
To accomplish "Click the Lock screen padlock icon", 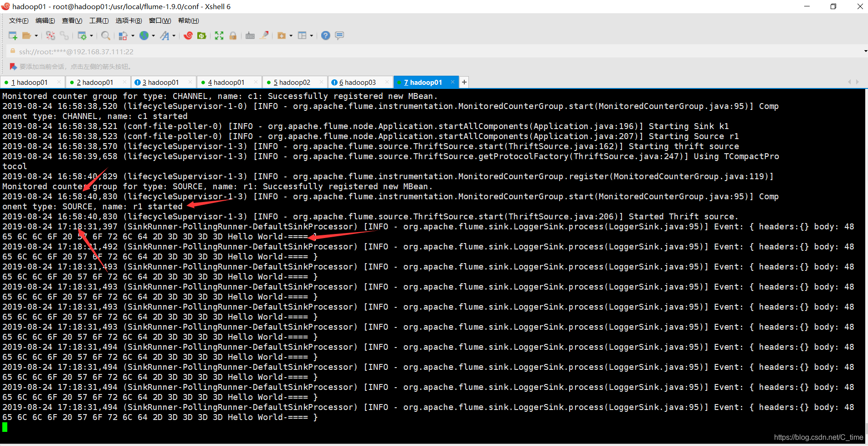I will (233, 36).
